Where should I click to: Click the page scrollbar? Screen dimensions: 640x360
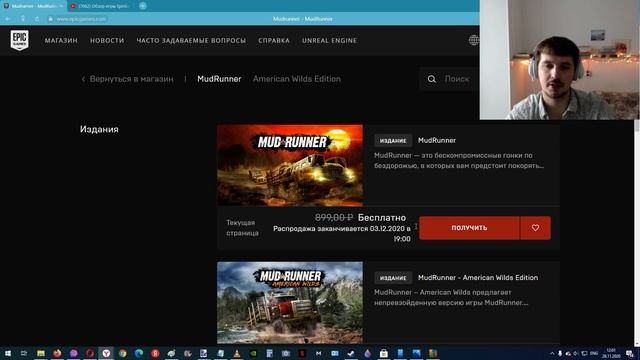point(637,233)
